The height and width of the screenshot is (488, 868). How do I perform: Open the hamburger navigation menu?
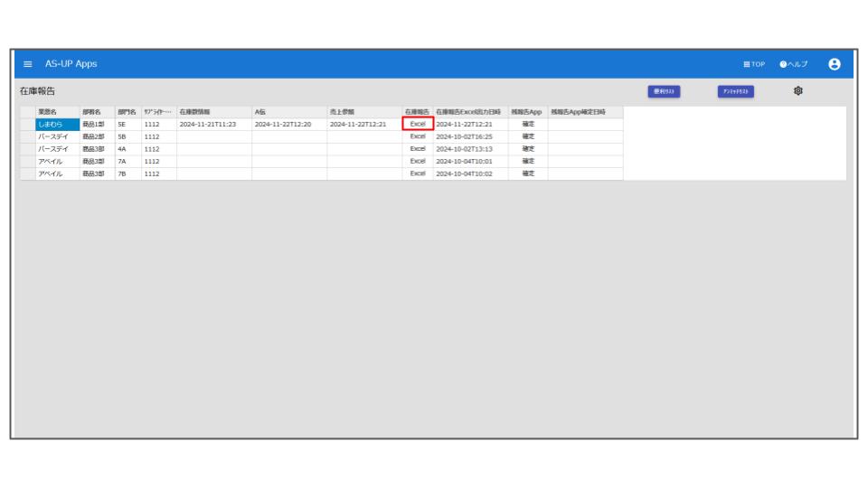27,64
